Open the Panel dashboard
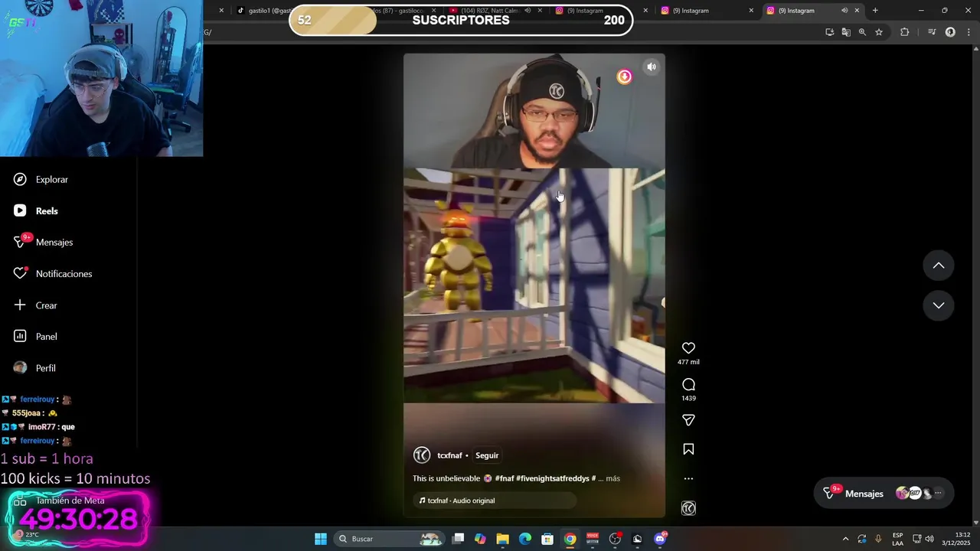Viewport: 980px width, 551px height. 35,336
